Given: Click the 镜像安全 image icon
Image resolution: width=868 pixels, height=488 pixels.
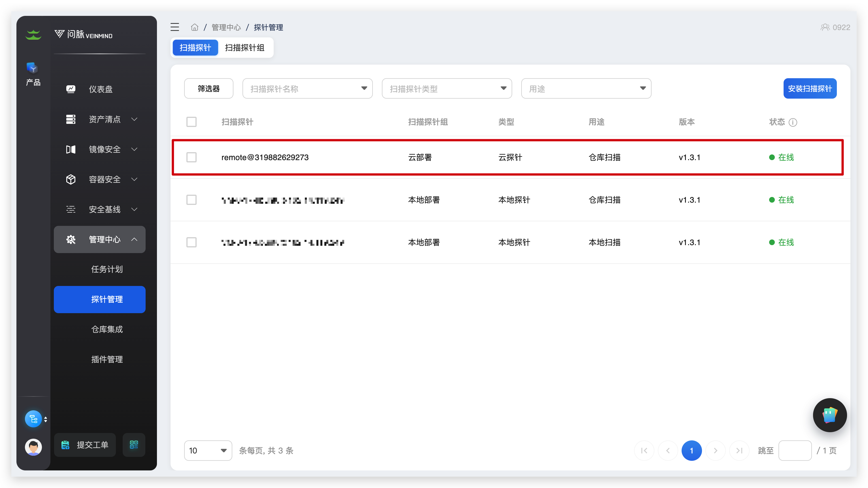Looking at the screenshot, I should coord(71,149).
